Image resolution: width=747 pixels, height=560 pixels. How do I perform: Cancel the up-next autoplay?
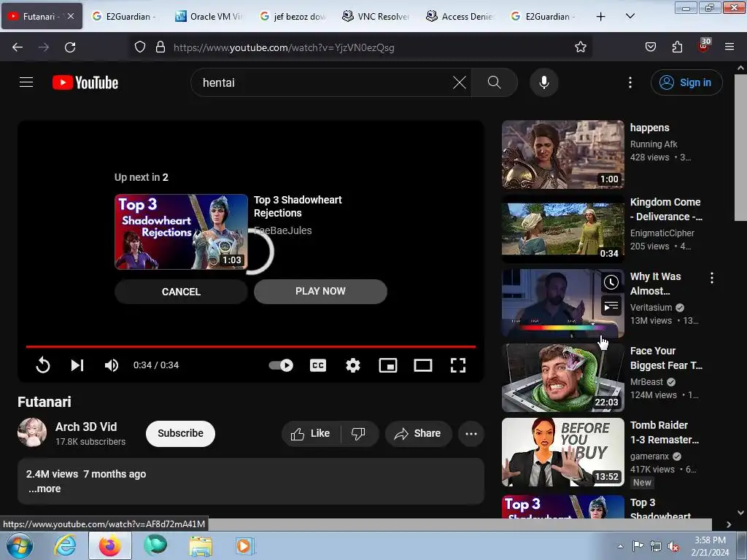[181, 292]
